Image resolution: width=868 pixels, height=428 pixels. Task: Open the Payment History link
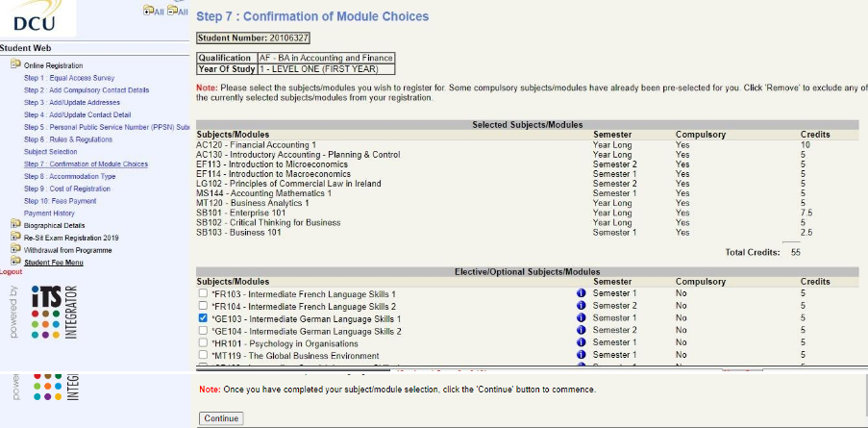click(x=49, y=214)
